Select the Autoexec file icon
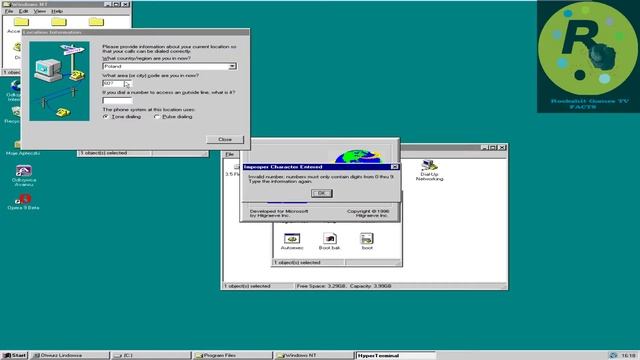Screen dimensions: 640x360 (x=292, y=241)
